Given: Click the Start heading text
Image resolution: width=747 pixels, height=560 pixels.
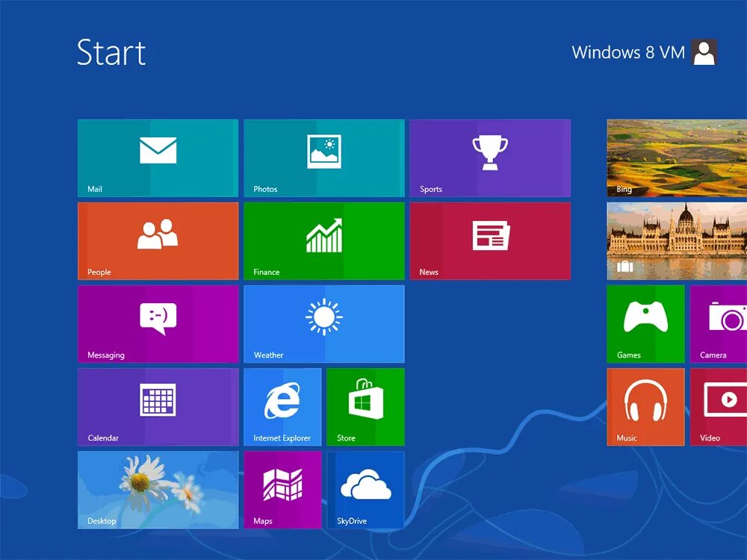Looking at the screenshot, I should pyautogui.click(x=111, y=52).
